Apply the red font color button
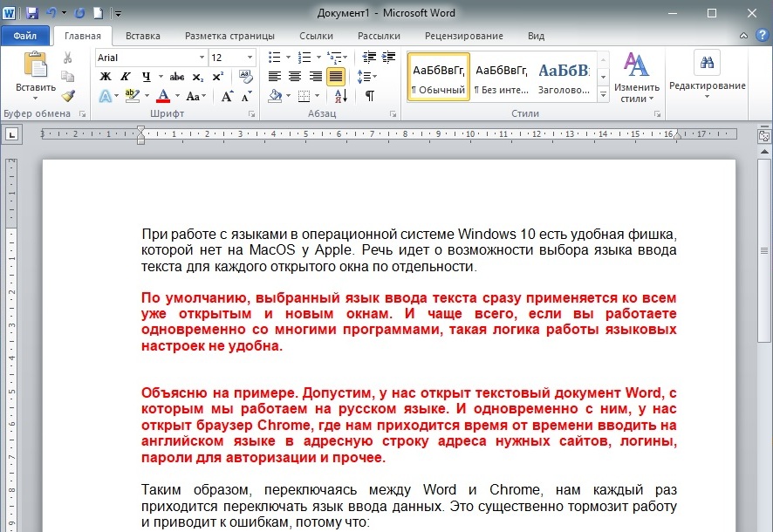773x532 pixels. click(163, 96)
